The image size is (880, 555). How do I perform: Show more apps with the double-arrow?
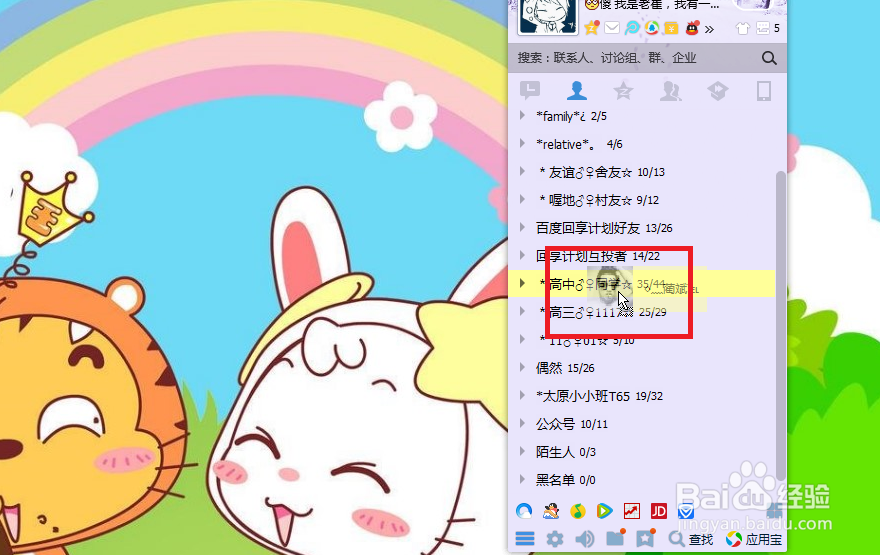(x=710, y=29)
